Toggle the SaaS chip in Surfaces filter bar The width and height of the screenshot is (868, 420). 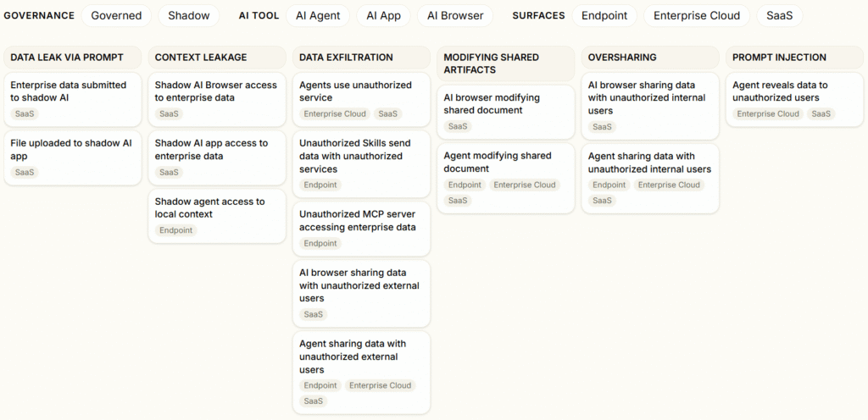pyautogui.click(x=779, y=15)
